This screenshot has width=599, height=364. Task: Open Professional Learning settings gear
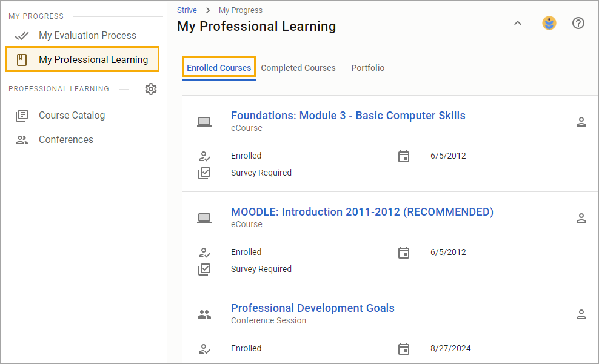click(151, 89)
